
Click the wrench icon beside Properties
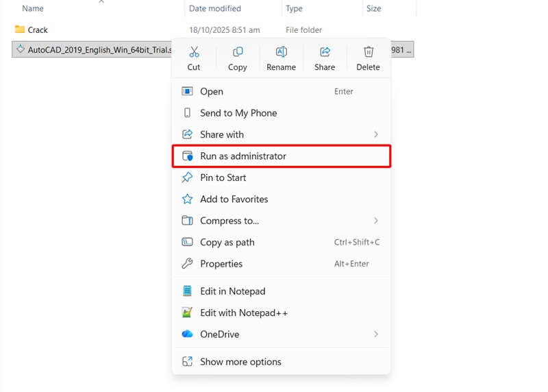click(187, 263)
